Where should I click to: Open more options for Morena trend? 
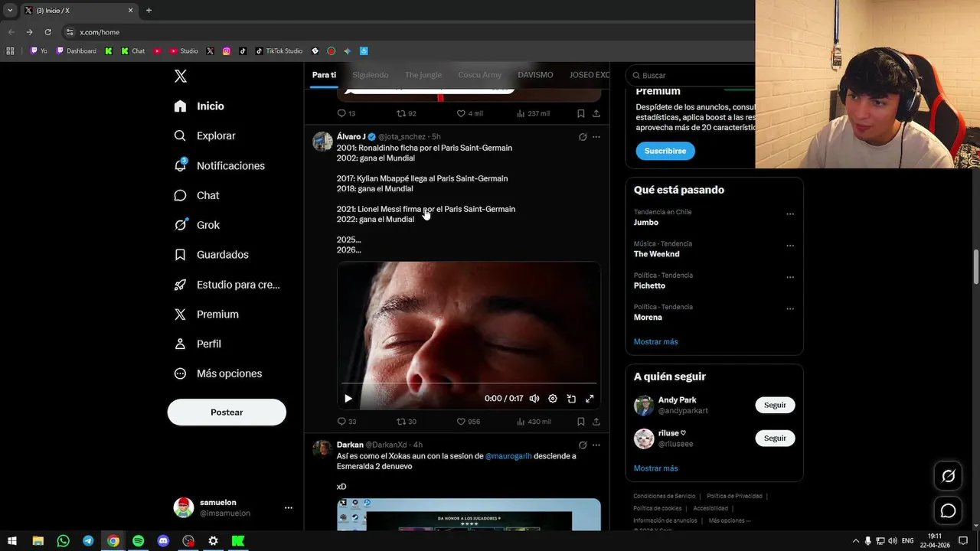[790, 309]
